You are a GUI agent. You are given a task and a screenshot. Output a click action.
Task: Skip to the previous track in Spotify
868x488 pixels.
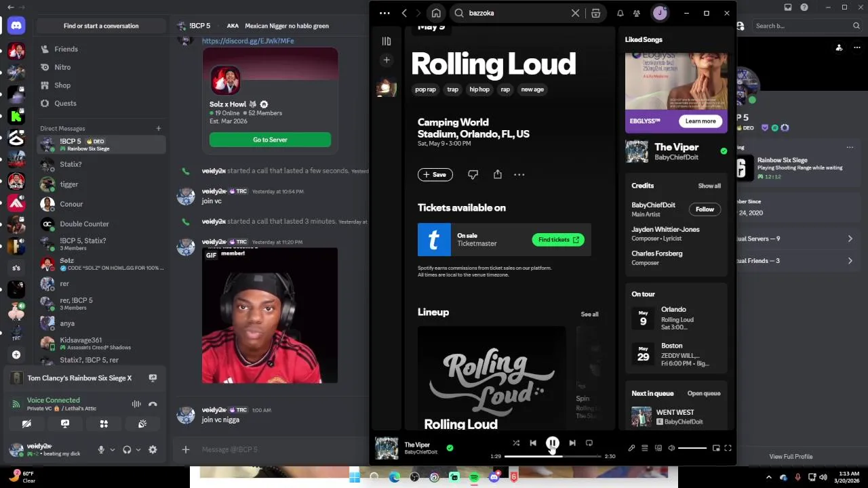click(x=533, y=443)
